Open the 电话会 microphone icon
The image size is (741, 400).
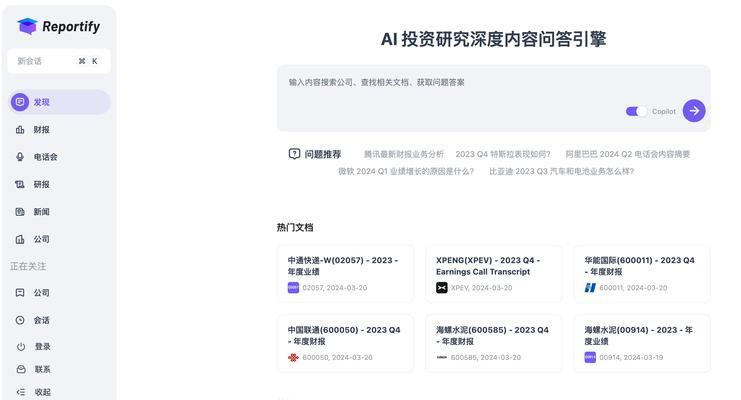tap(20, 157)
